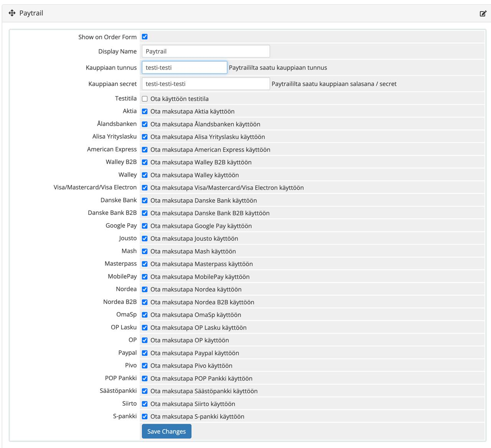Toggle the Ålandsbanken checkbox
Image resolution: width=491 pixels, height=448 pixels.
145,124
